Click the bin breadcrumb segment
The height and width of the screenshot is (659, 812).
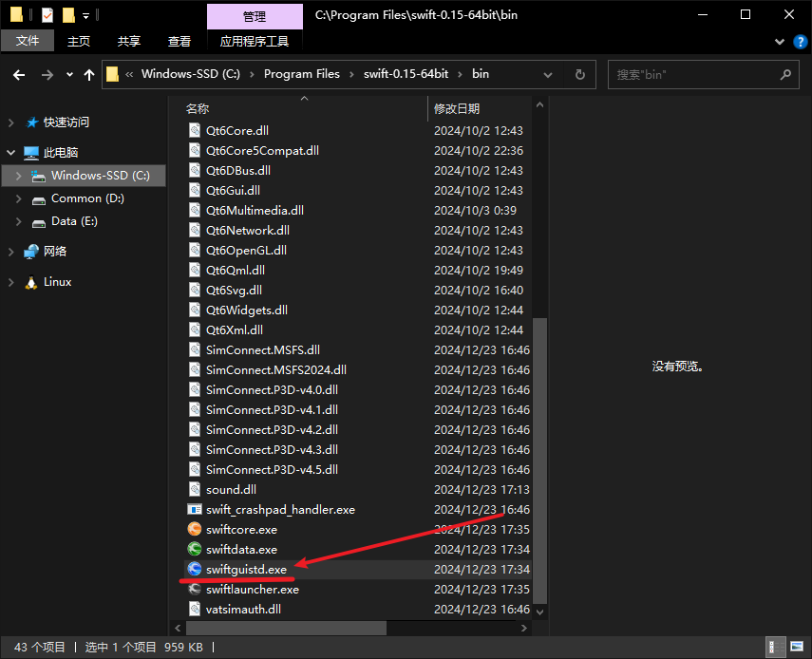[481, 74]
